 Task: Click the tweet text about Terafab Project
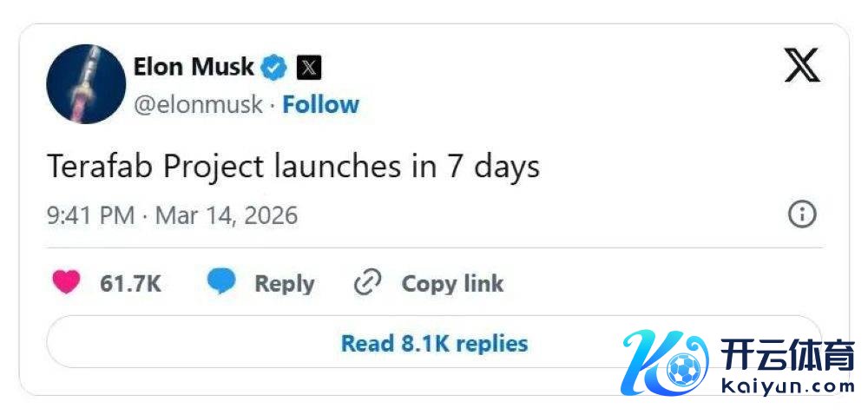point(293,166)
